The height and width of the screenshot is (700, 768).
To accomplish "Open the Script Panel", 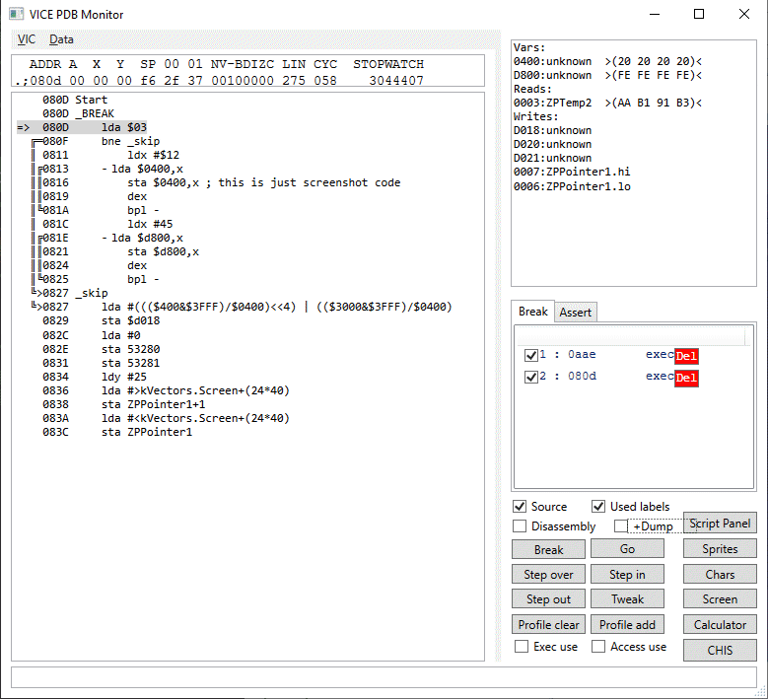I will tap(720, 524).
